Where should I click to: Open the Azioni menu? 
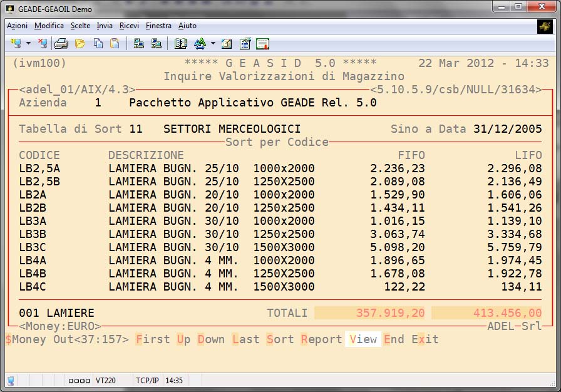tap(17, 26)
